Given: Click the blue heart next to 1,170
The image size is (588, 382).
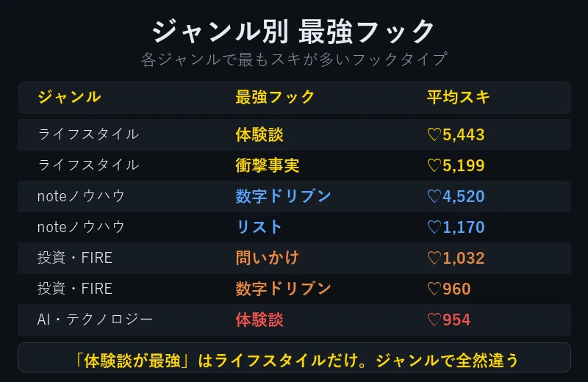Looking at the screenshot, I should 434,227.
